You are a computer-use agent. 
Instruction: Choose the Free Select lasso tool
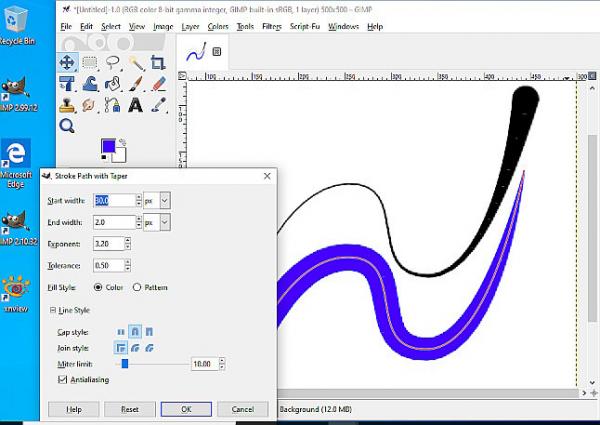(113, 62)
